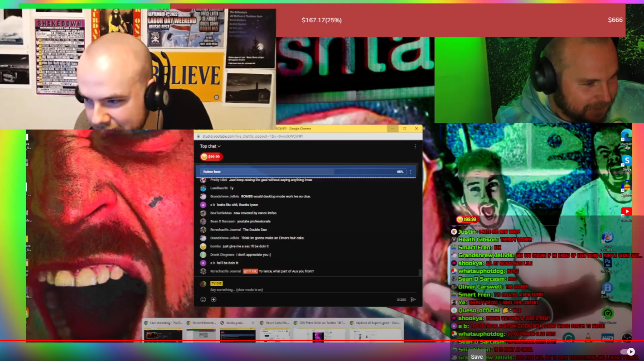Open the slipknot all hope is gone preview
Screen dimensions: 644x361
(375, 332)
